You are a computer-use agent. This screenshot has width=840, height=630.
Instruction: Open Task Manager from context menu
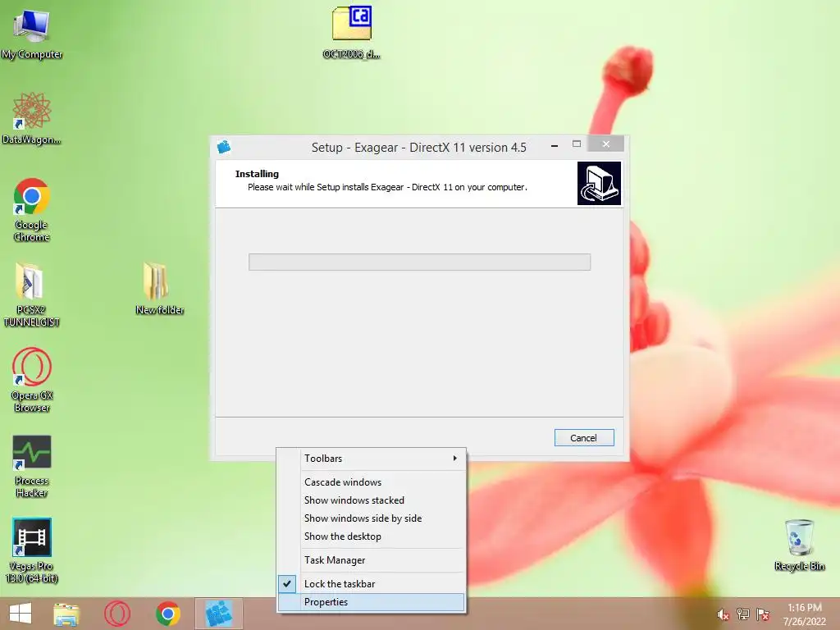(x=372, y=560)
